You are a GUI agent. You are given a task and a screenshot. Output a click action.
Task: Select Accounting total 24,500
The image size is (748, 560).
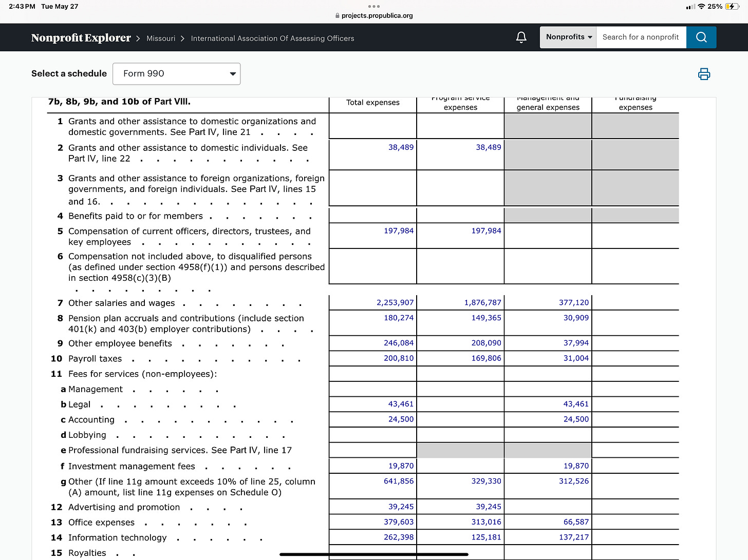[x=401, y=420]
